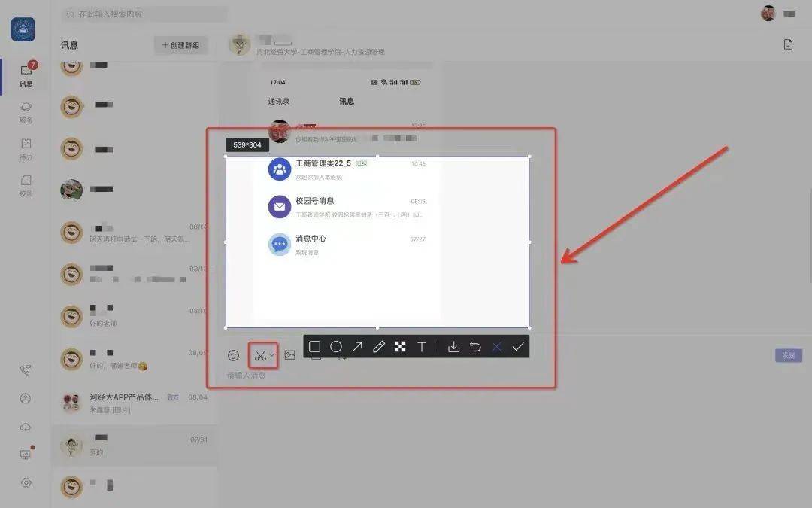This screenshot has height=508, width=812.
Task: Focus the search box 在此输入搜索内容
Action: [144, 14]
